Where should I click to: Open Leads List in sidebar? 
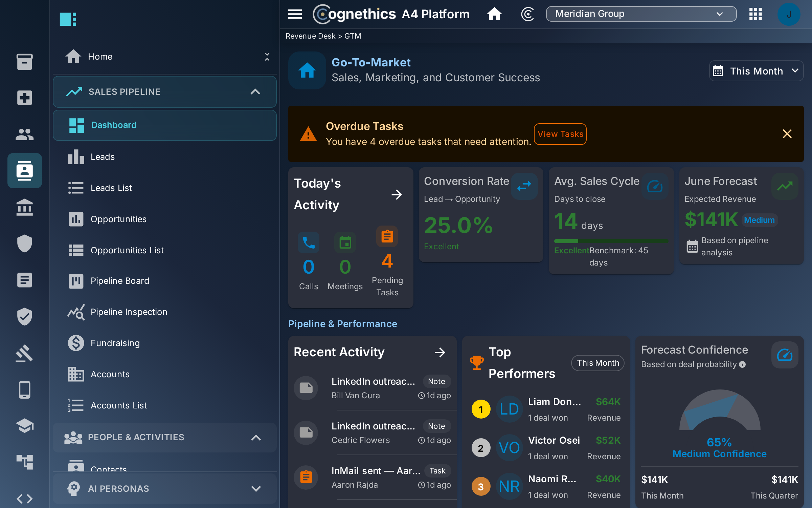click(x=165, y=188)
